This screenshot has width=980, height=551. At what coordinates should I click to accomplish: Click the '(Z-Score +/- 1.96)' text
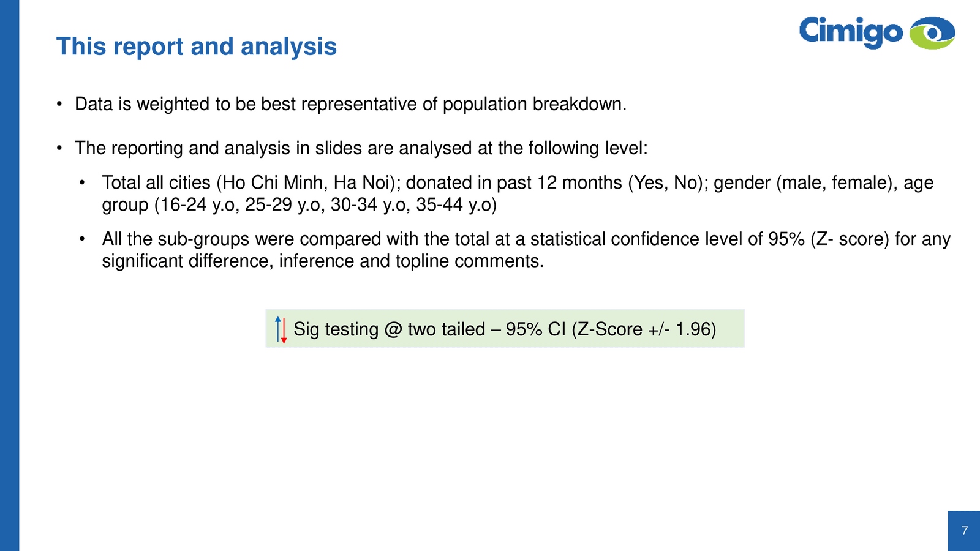(643, 329)
